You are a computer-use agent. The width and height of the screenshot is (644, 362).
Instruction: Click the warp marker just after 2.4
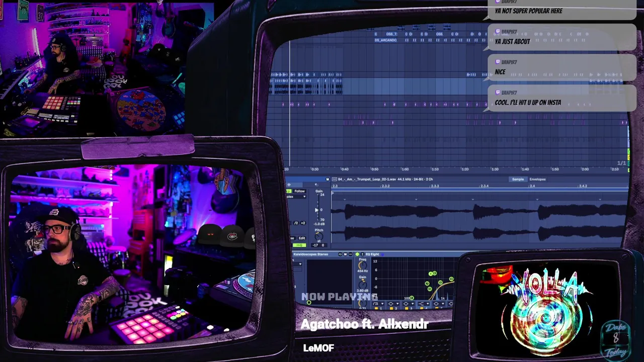tap(537, 200)
